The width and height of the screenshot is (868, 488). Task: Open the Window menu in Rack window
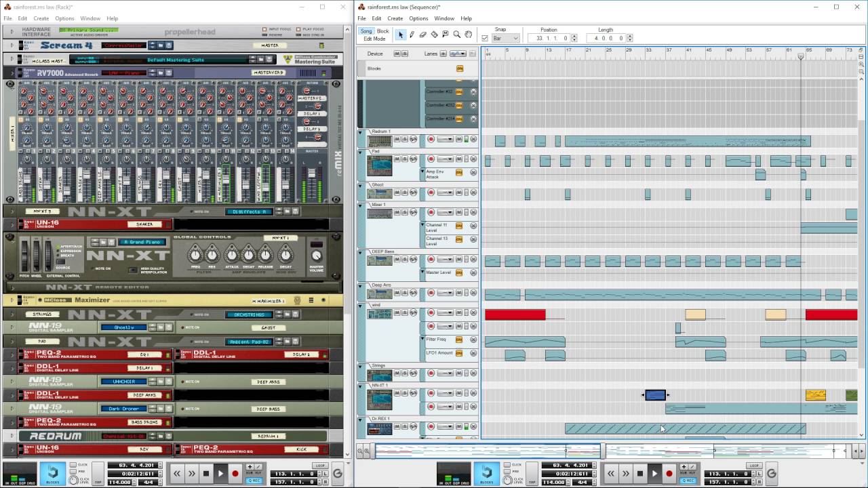(90, 18)
